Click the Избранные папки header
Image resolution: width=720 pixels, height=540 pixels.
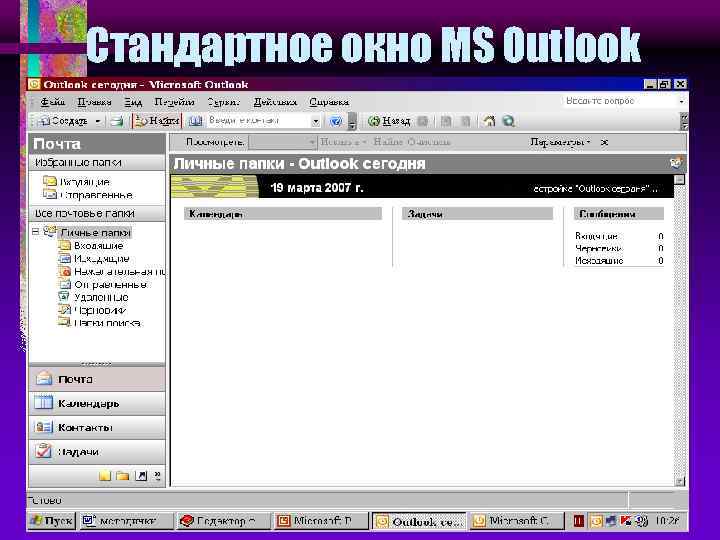pos(97,163)
